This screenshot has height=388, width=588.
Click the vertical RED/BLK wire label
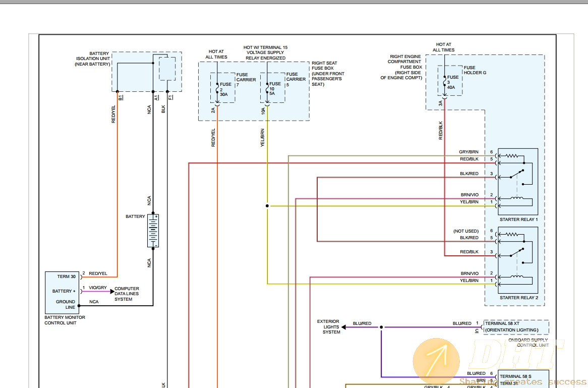[x=441, y=131]
